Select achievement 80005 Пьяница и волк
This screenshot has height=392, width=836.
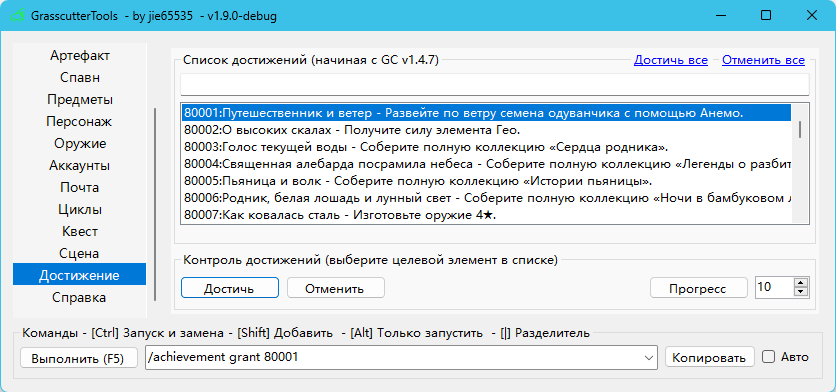pyautogui.click(x=486, y=181)
